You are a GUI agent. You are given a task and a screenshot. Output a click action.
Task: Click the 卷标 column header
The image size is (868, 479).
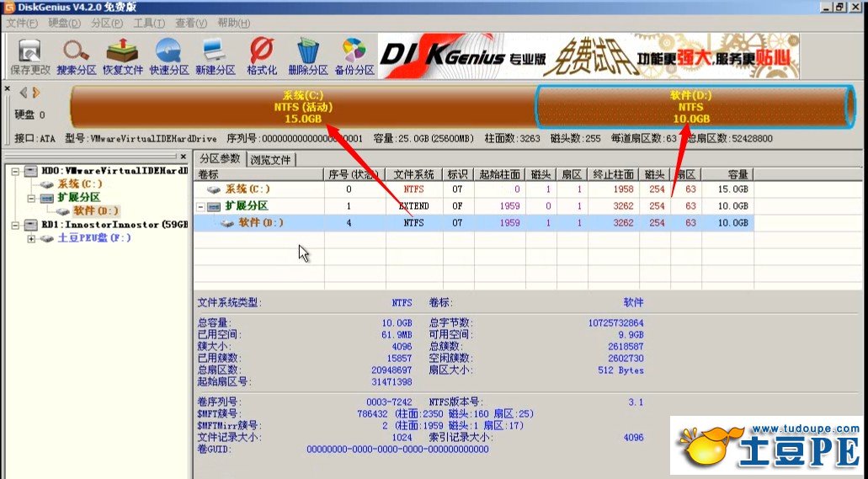click(258, 174)
